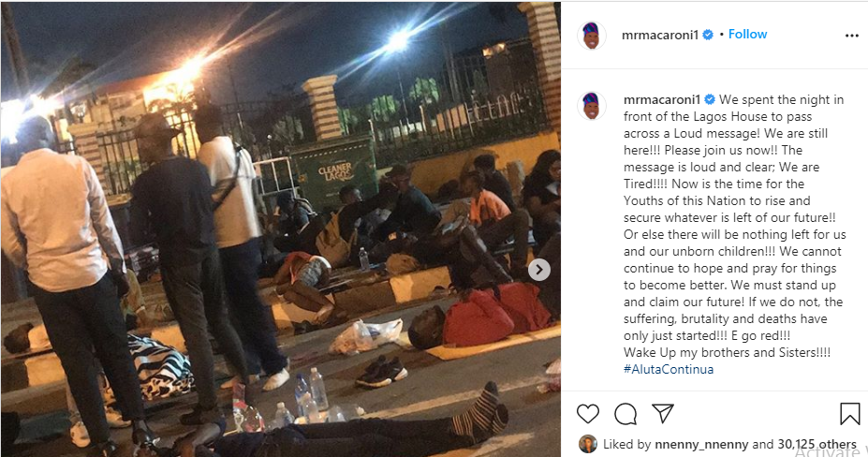Select the verified badge in the caption

tap(710, 99)
